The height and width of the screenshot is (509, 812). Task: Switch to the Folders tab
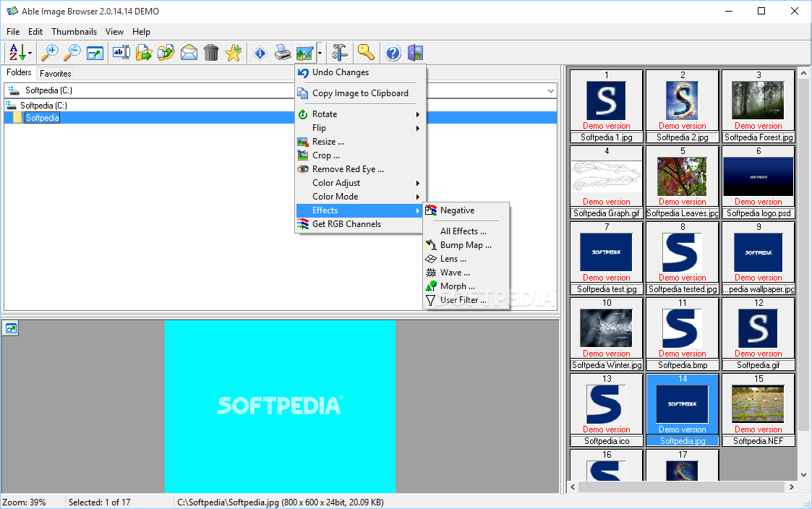[19, 72]
